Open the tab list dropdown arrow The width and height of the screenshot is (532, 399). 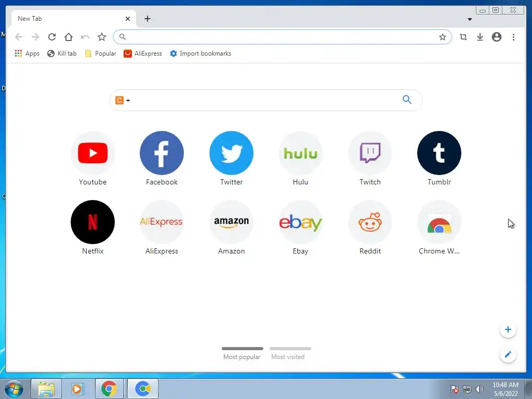pyautogui.click(x=470, y=19)
